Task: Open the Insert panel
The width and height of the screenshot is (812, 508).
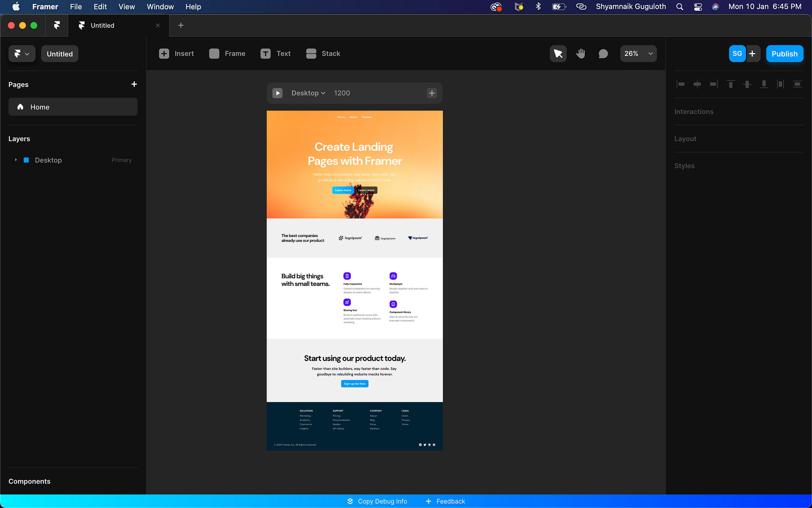Action: pos(176,54)
